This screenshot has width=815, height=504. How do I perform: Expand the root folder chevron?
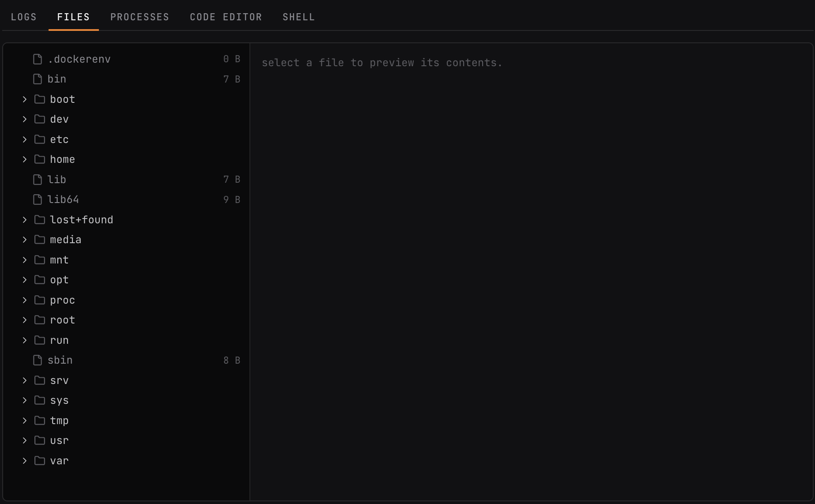(x=25, y=320)
